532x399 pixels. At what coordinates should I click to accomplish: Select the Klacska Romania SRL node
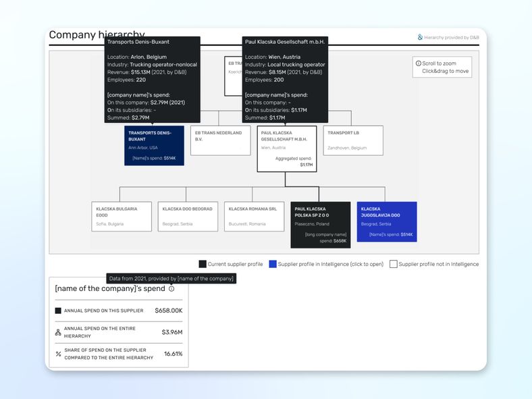click(x=254, y=217)
